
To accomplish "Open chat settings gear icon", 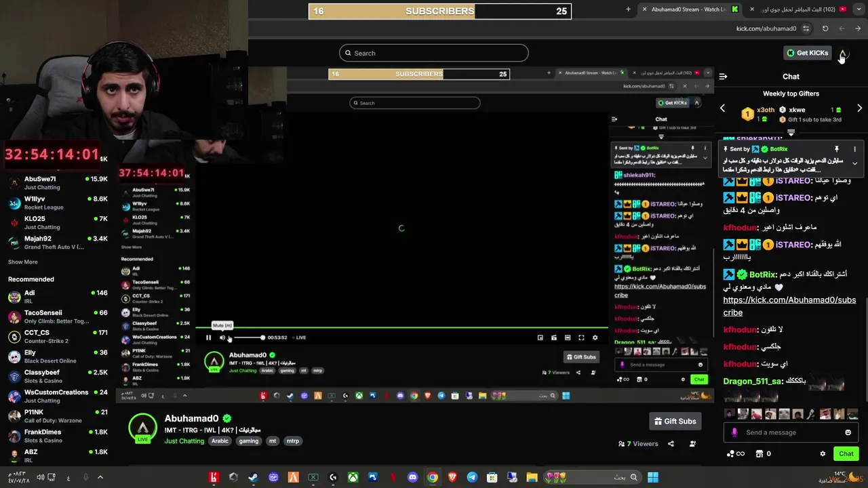I will point(823,453).
